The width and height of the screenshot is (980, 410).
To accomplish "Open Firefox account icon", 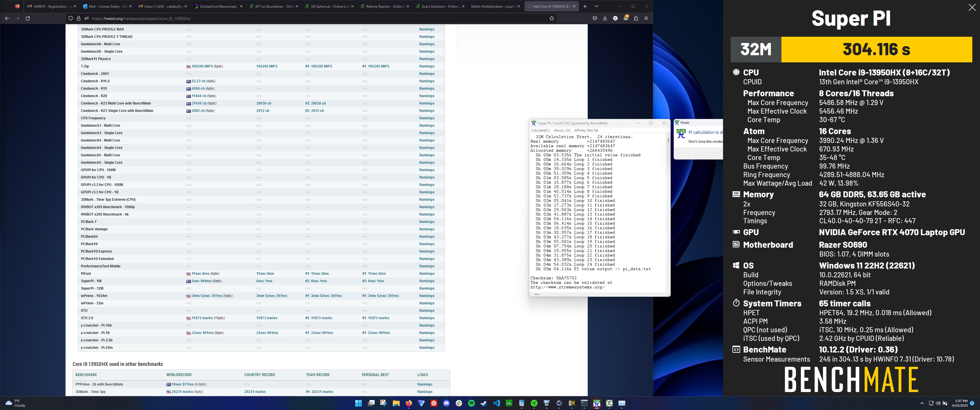I will pyautogui.click(x=615, y=18).
